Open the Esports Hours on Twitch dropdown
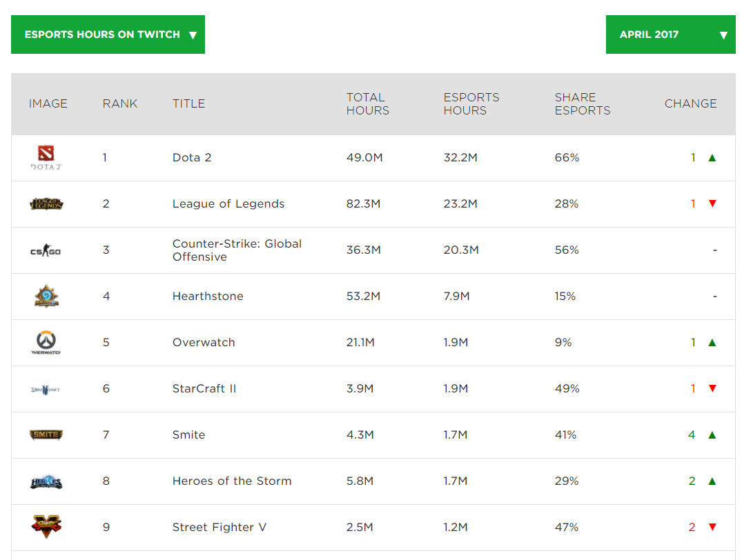 click(x=108, y=34)
